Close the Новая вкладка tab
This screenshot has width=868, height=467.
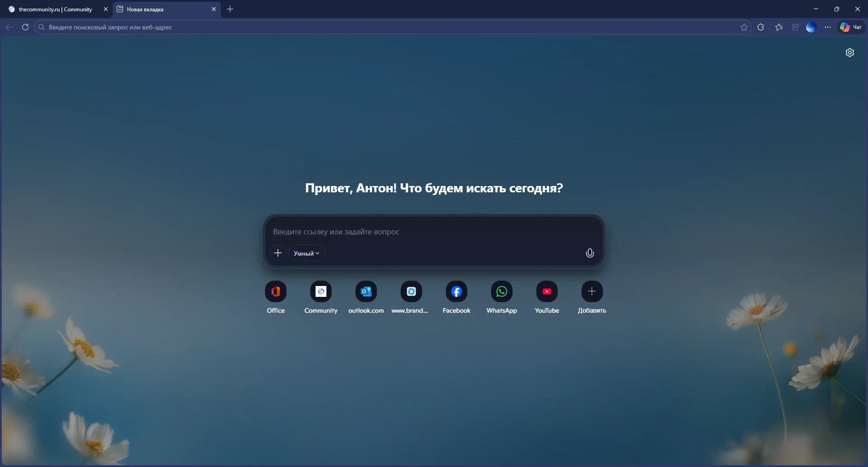point(214,9)
